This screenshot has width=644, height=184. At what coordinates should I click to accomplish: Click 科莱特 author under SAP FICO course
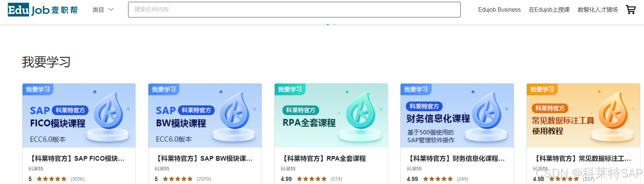click(36, 169)
